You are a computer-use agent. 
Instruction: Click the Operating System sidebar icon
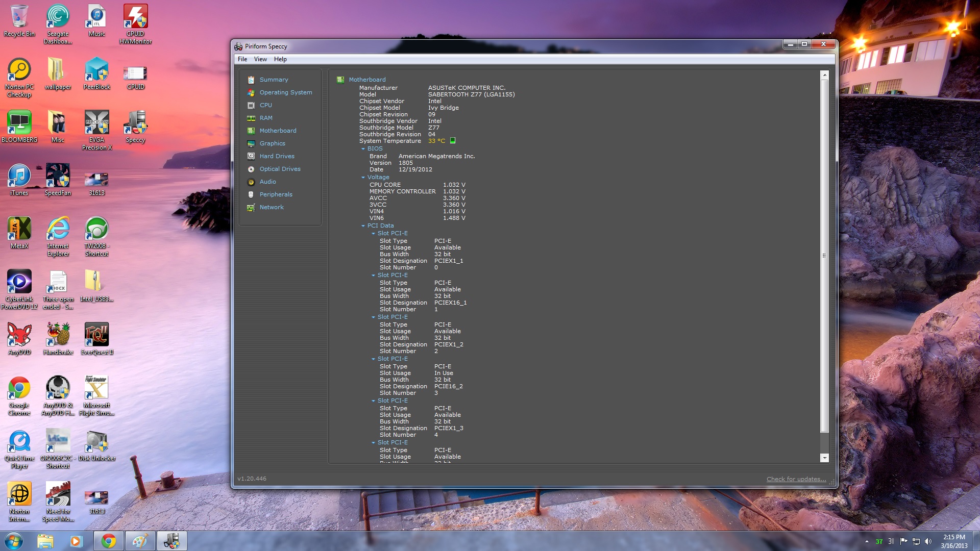click(x=251, y=92)
